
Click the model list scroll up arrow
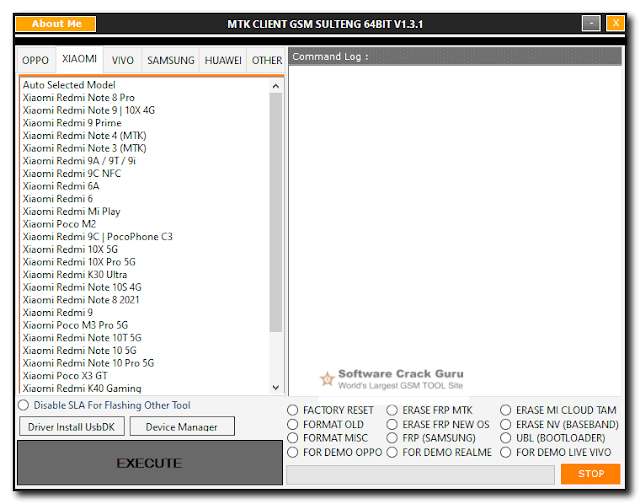point(276,86)
